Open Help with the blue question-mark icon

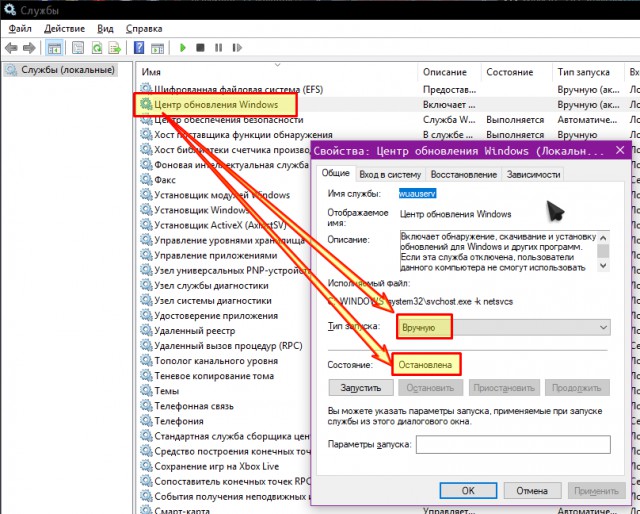139,48
